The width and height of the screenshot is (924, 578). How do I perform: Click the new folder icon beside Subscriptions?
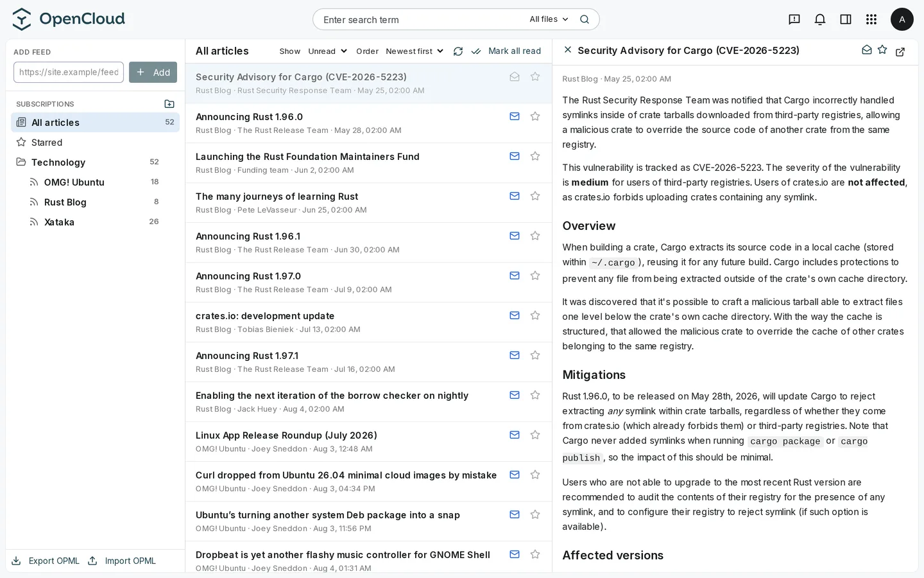tap(169, 104)
